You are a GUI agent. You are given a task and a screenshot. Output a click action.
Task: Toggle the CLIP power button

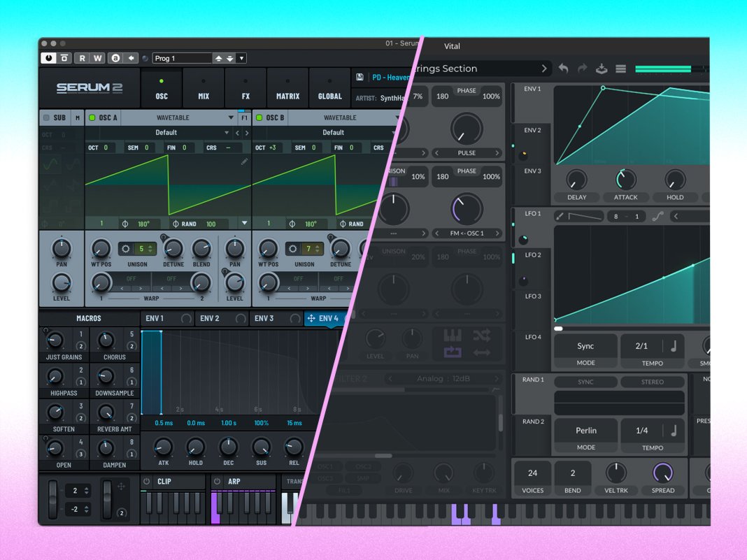[x=147, y=482]
